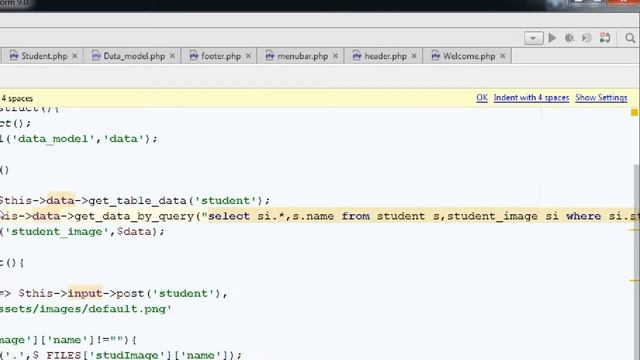Close the Welcome.php tab
This screenshot has height=360, width=640.
click(502, 56)
